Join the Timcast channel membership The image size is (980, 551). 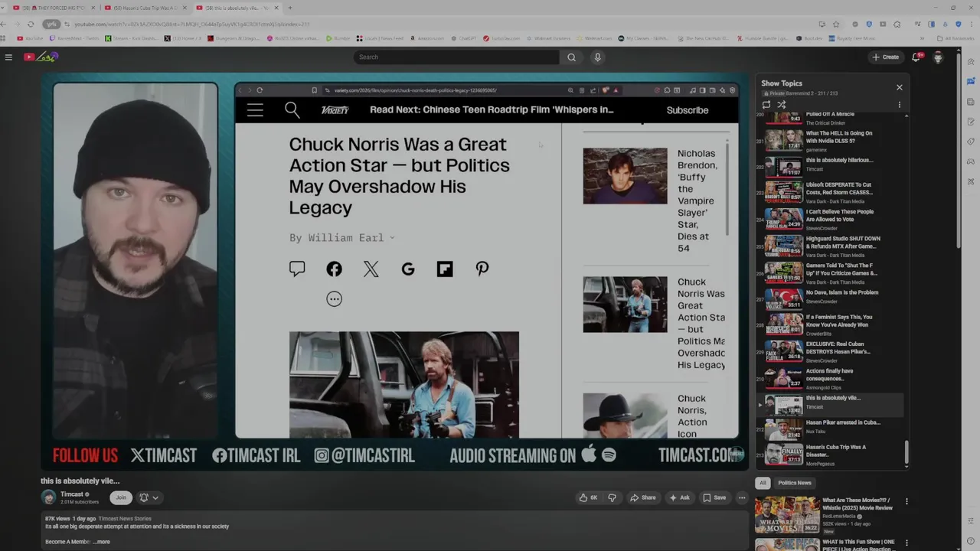[120, 497]
